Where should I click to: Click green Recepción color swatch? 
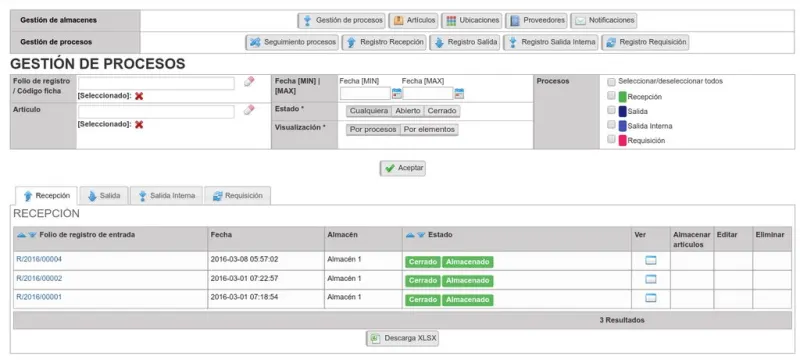point(622,96)
